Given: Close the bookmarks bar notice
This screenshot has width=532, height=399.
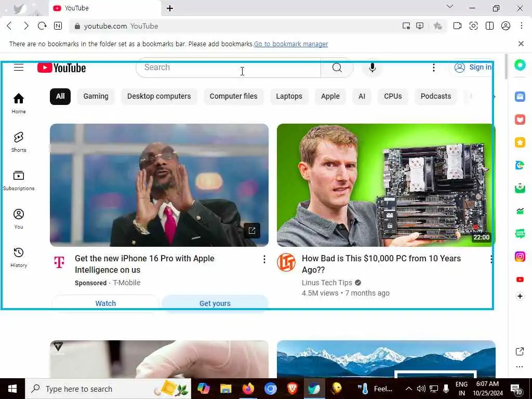Looking at the screenshot, I should point(521,44).
